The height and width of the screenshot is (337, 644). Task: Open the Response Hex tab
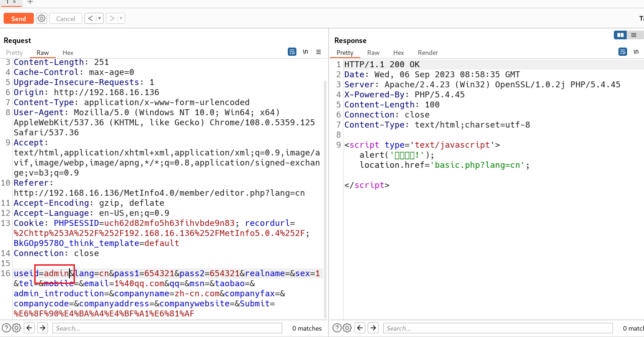tap(399, 53)
